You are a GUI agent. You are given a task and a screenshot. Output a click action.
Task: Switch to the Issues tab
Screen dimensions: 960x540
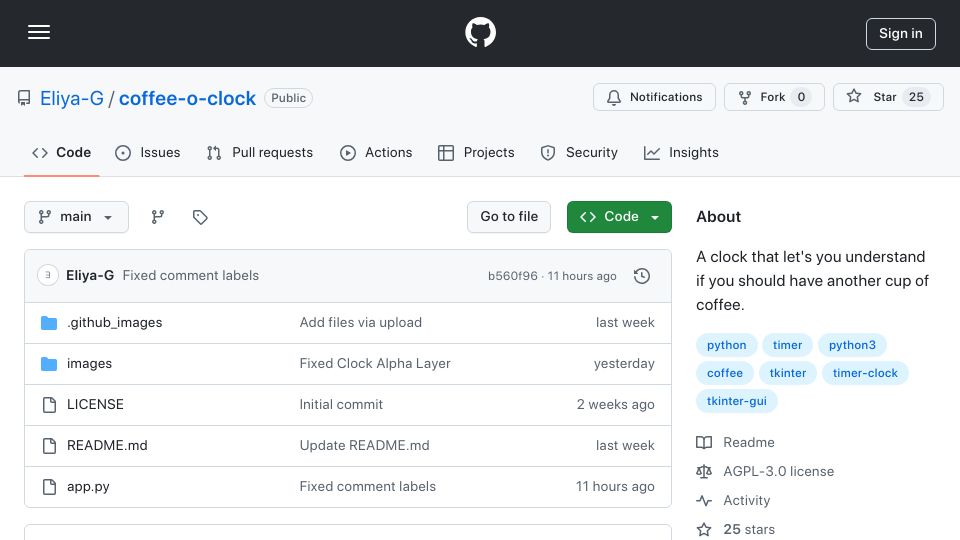tap(148, 152)
